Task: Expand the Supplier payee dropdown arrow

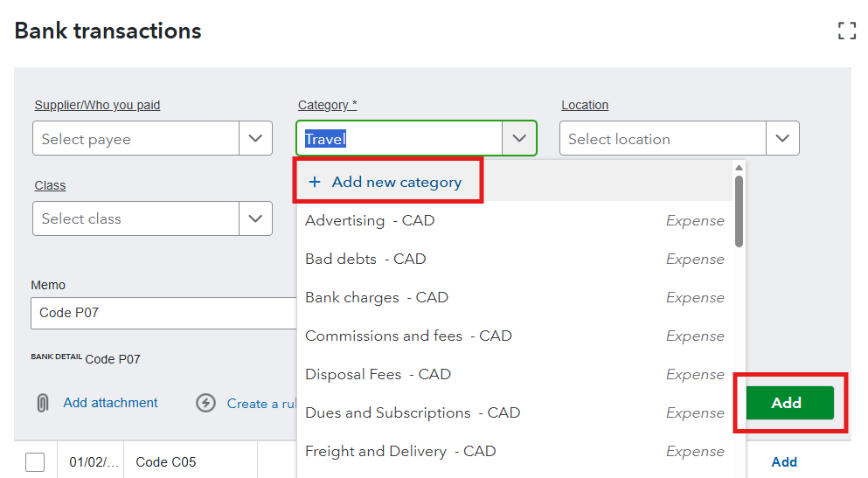Action: [255, 138]
